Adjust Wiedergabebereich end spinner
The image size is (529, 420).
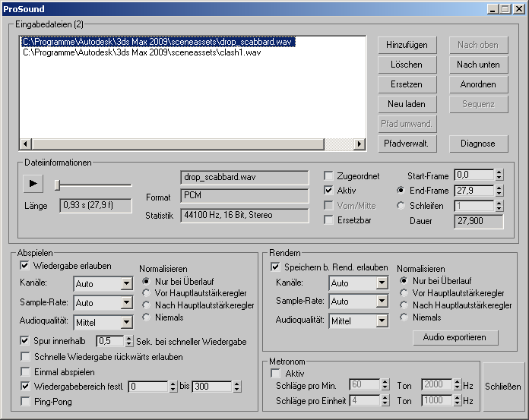tap(237, 387)
